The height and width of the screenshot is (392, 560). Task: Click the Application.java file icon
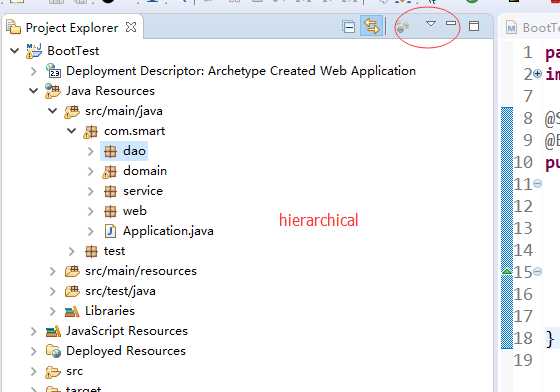110,231
